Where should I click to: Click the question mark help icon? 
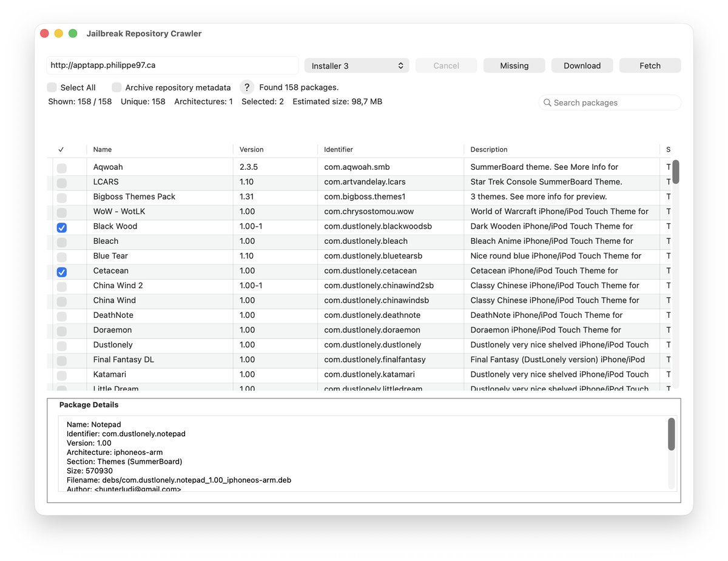coord(246,87)
